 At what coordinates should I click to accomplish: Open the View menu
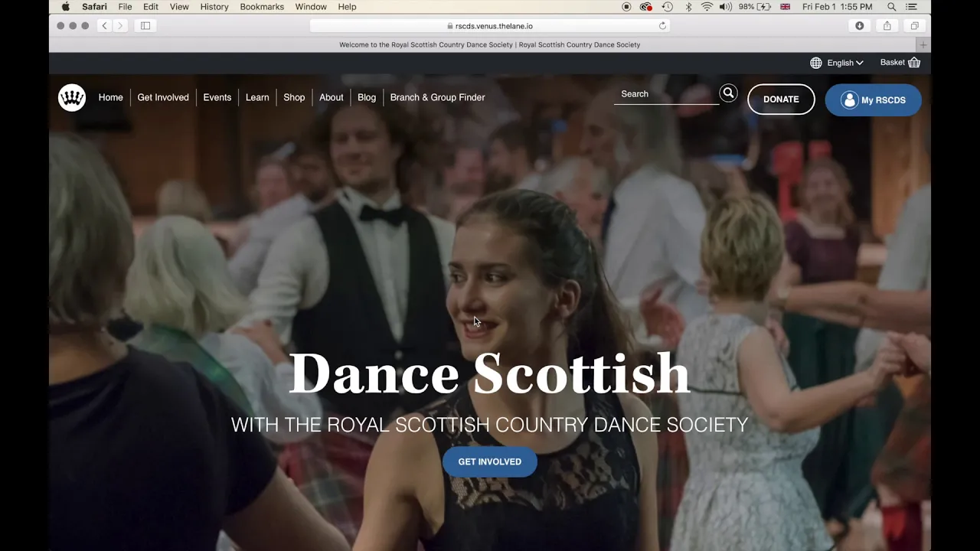point(179,7)
